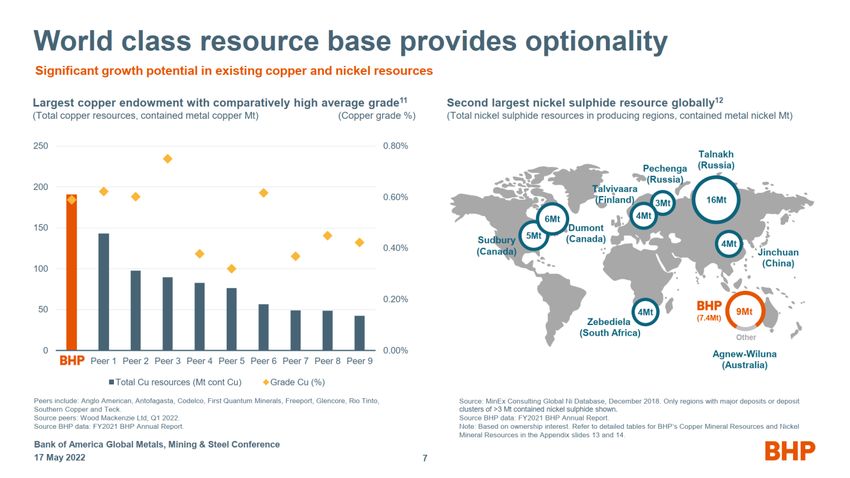Click the 'Largest copper endowment' chart heading
850x478 pixels.
[220, 102]
